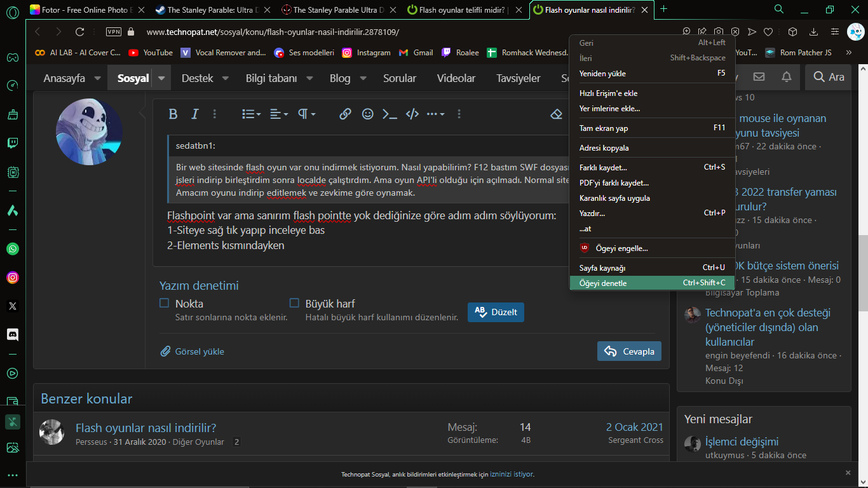Show hidden bookmarks with the chevron
This screenshot has height=488, width=868.
[848, 53]
